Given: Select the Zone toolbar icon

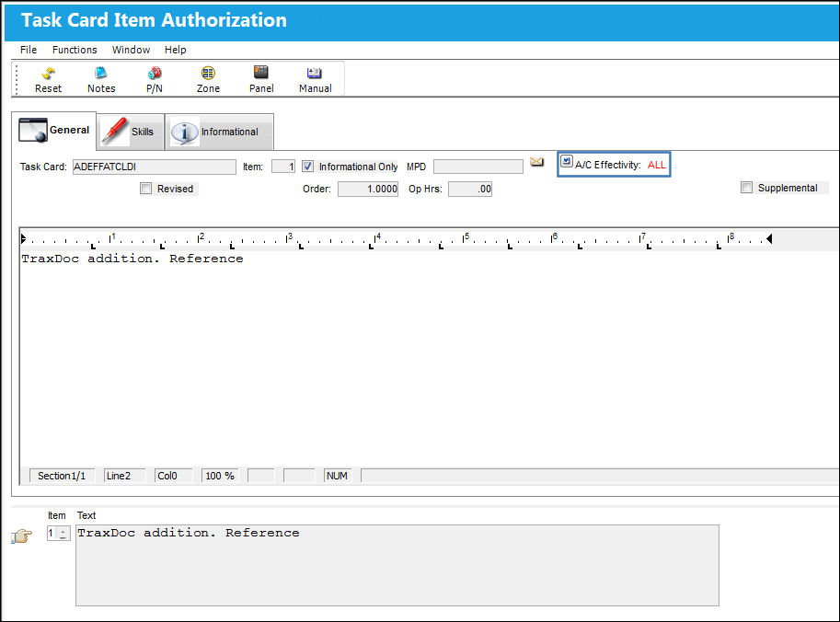Looking at the screenshot, I should [x=208, y=79].
